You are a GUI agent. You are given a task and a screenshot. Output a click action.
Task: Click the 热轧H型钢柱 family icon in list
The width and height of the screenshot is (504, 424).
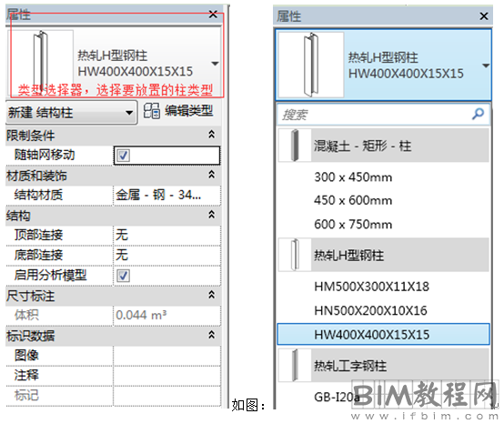coord(295,255)
